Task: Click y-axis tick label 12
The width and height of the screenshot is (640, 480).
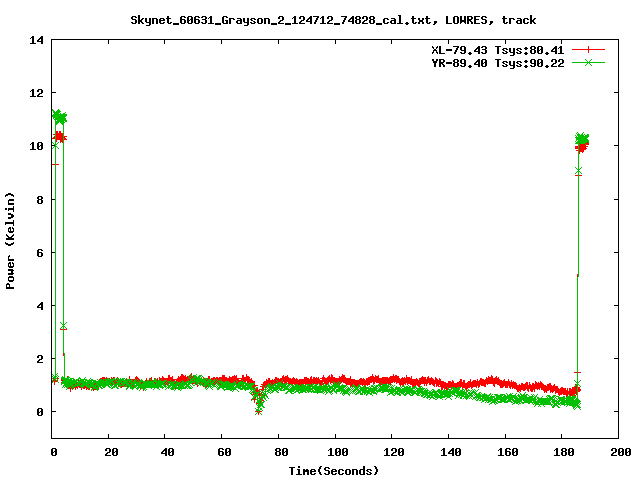Action: [x=36, y=93]
